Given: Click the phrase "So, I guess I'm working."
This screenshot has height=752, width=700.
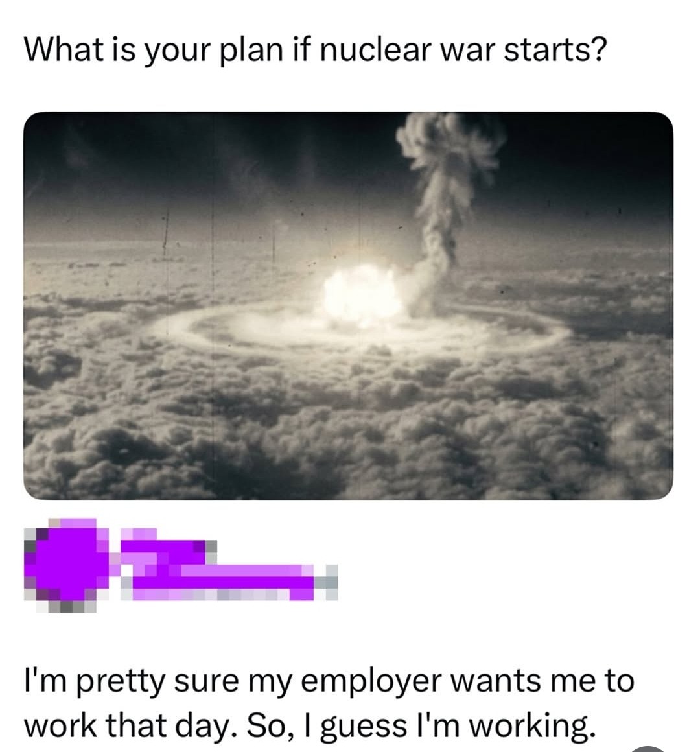Looking at the screenshot, I should (x=423, y=725).
